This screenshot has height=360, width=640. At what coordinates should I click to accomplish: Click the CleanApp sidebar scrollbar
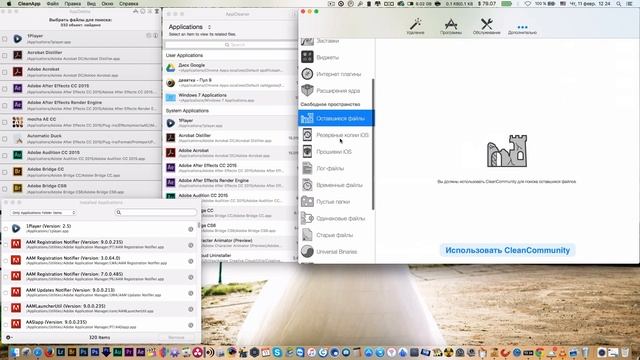[x=373, y=145]
